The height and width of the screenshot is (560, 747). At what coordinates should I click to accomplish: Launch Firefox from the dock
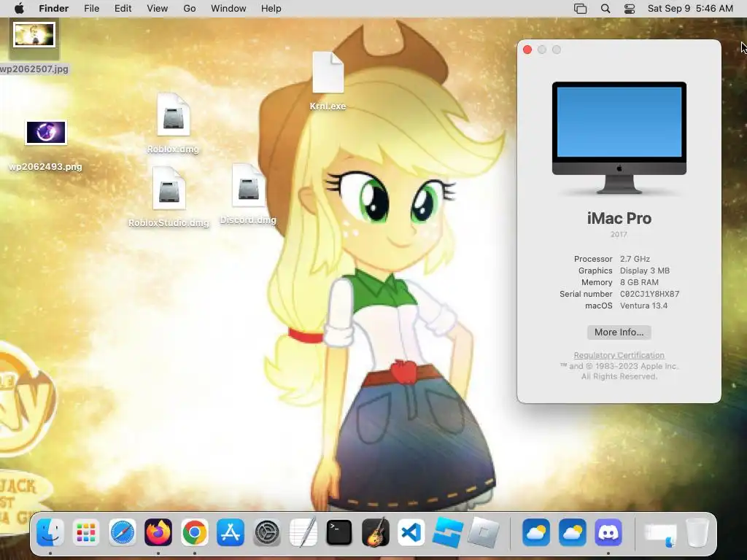click(x=158, y=532)
